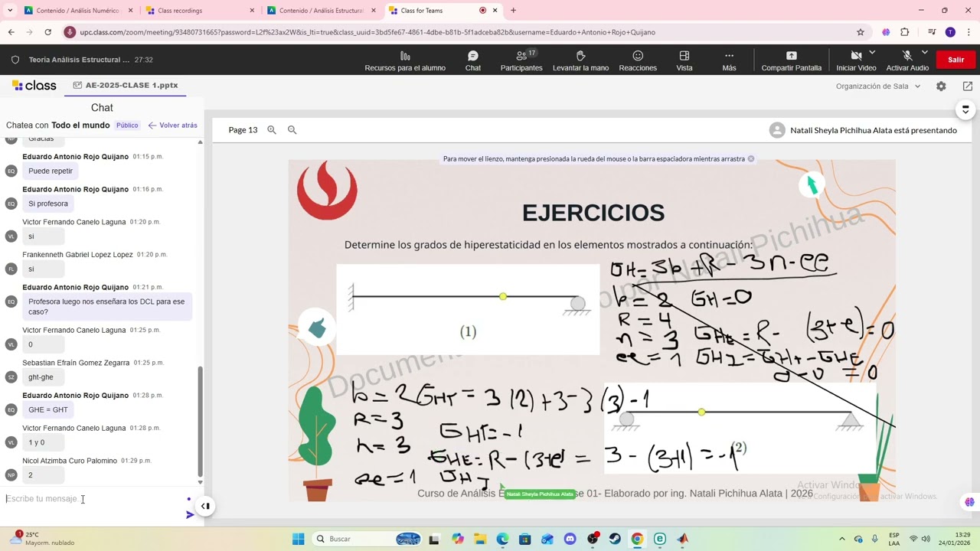Dismiss the canvas move hint
The height and width of the screenshot is (551, 980).
(x=751, y=159)
